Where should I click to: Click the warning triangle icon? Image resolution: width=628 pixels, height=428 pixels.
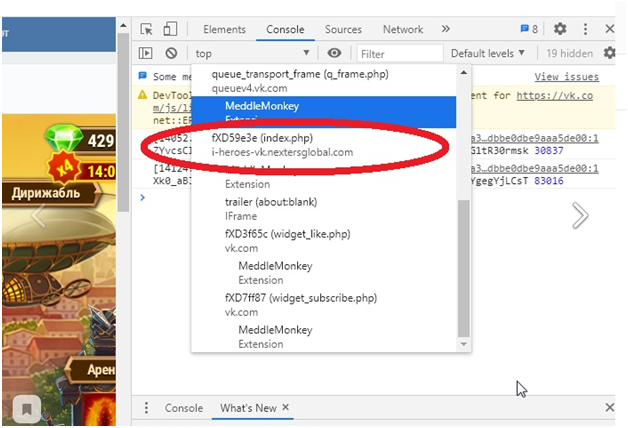point(142,95)
